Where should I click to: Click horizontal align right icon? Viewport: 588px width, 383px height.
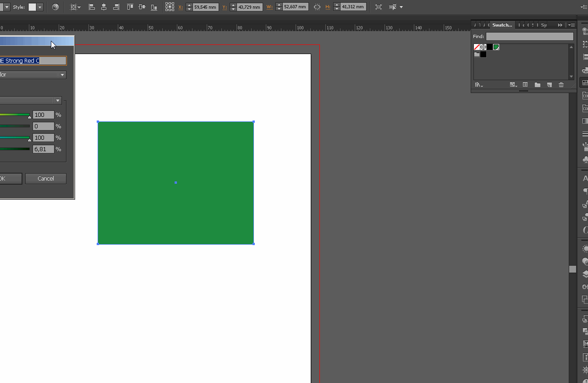click(116, 7)
